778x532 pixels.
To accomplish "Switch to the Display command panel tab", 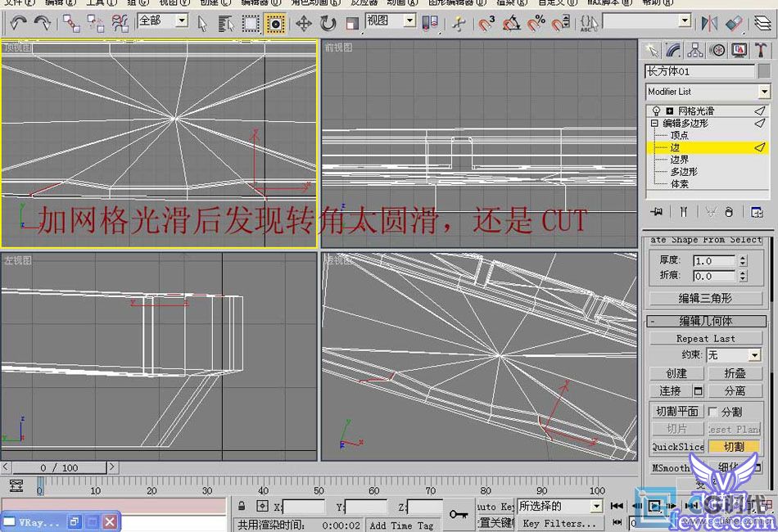I will tap(739, 50).
